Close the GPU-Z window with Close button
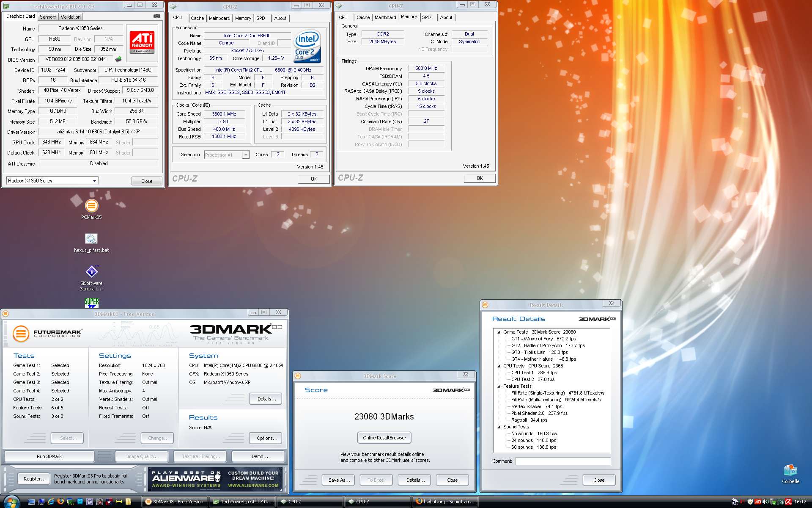The height and width of the screenshot is (508, 812). 147,181
